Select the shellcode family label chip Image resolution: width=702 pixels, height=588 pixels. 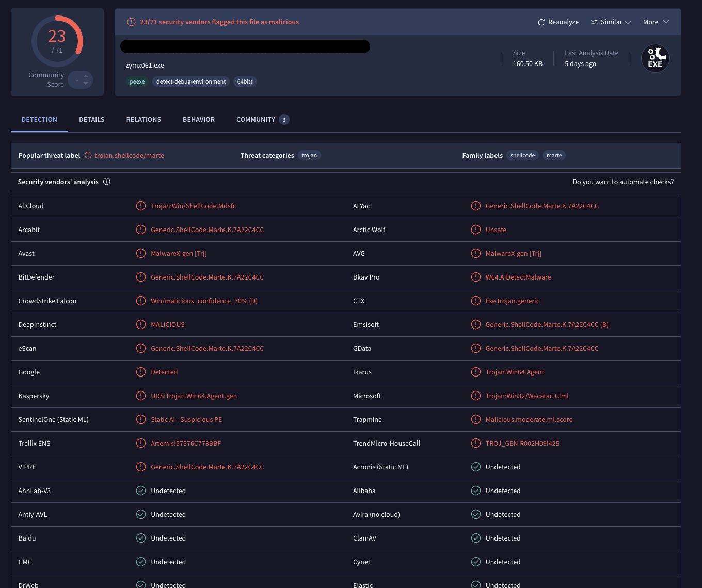tap(522, 155)
